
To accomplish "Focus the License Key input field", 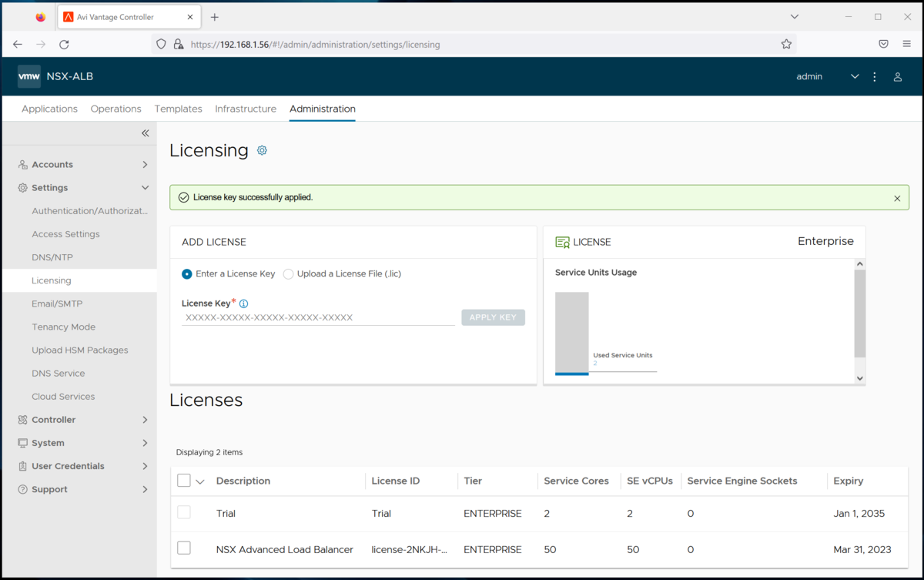I will [x=318, y=317].
